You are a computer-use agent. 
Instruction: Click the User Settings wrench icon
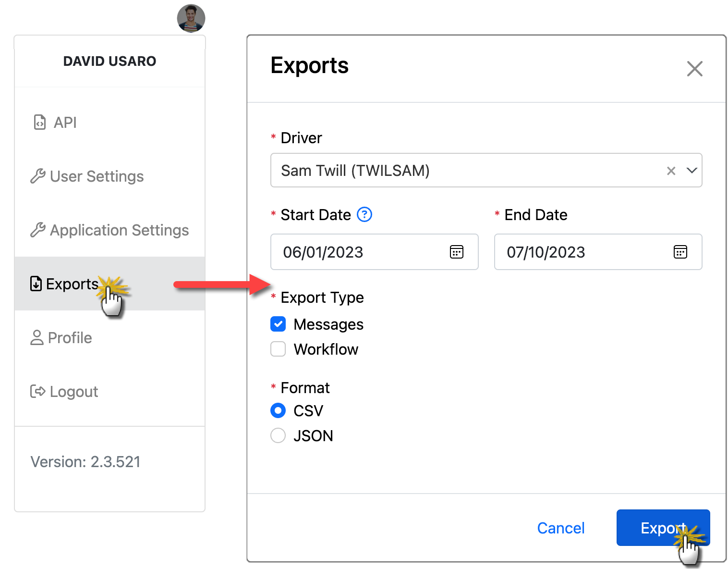37,176
